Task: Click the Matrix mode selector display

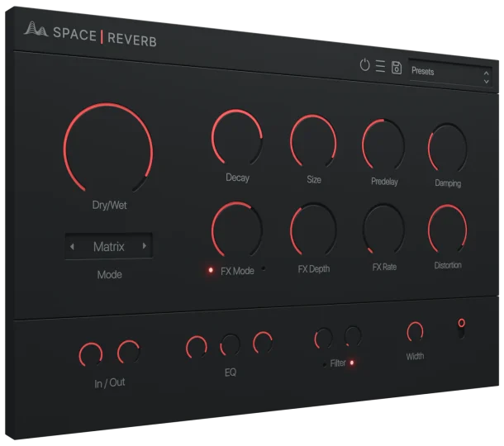Action: tap(108, 246)
